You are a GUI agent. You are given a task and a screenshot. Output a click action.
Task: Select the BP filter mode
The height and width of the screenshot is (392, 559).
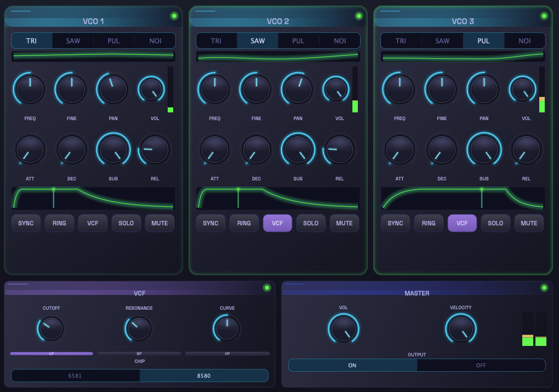[139, 354]
